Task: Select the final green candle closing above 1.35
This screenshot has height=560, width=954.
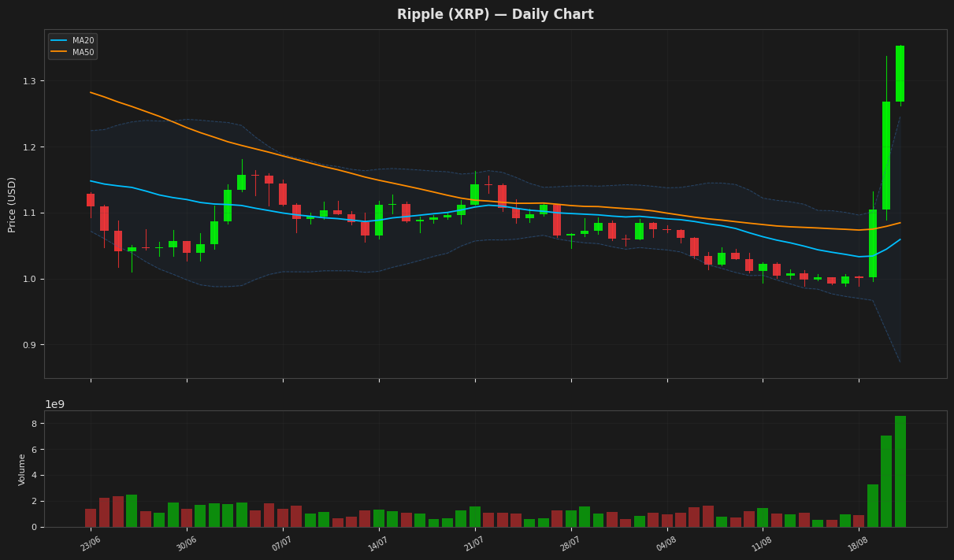Action: 900,73
